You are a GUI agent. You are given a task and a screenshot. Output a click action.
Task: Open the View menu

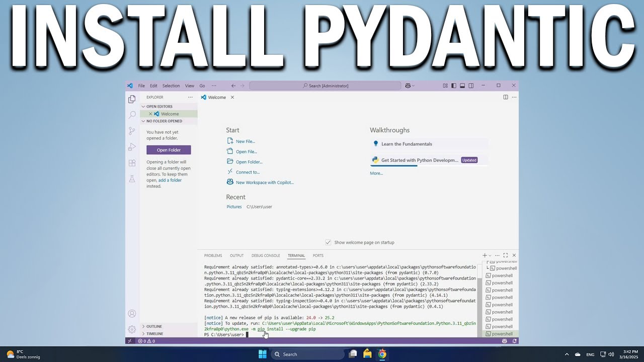(190, 86)
